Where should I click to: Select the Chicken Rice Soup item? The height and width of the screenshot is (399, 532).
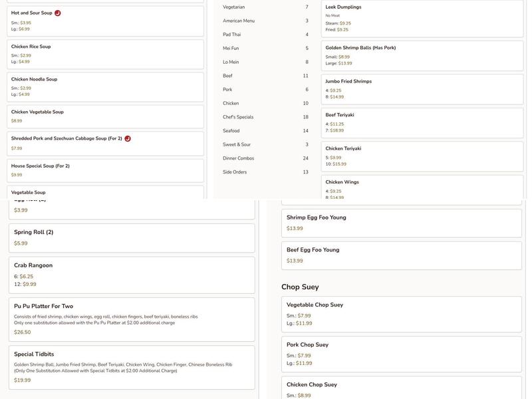(x=105, y=54)
